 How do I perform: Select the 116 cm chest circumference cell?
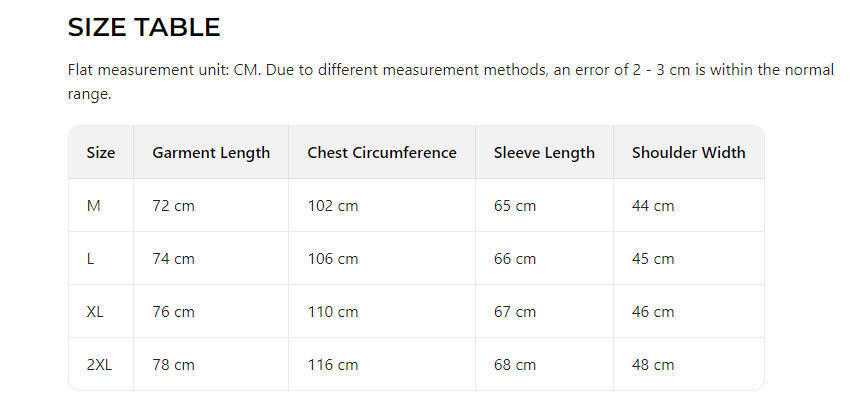(333, 365)
